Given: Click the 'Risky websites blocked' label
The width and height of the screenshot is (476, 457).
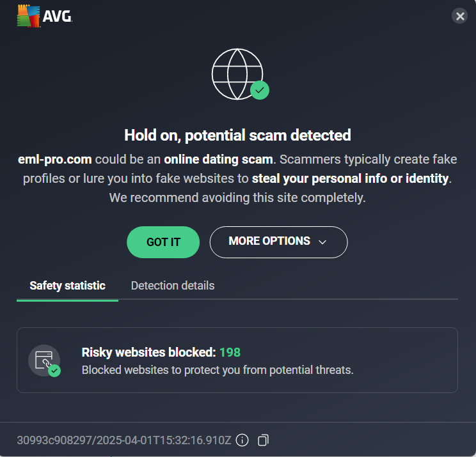Looking at the screenshot, I should click(x=148, y=352).
